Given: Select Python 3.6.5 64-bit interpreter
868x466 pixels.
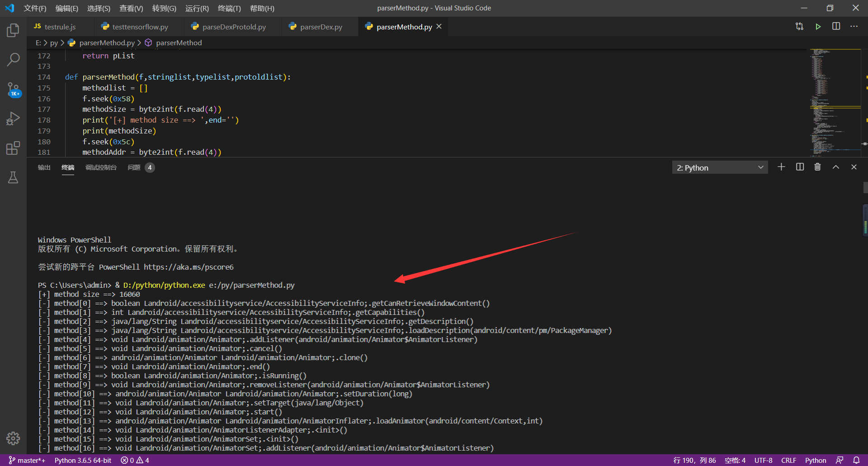Looking at the screenshot, I should (83, 460).
